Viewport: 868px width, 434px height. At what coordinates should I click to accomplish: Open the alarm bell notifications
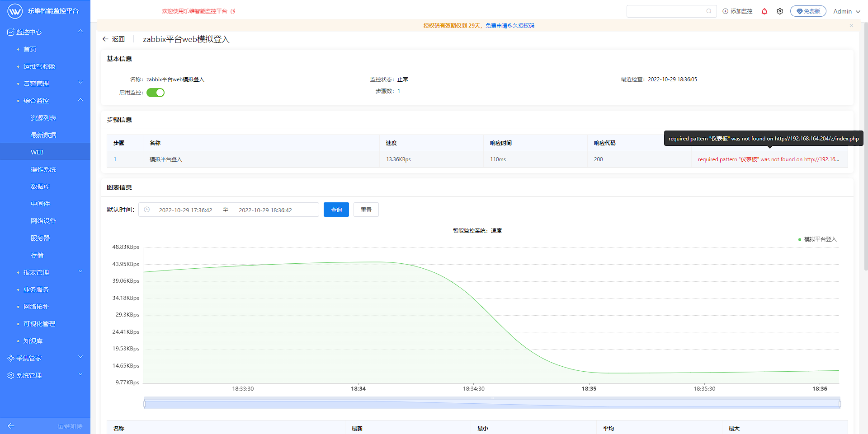[764, 11]
